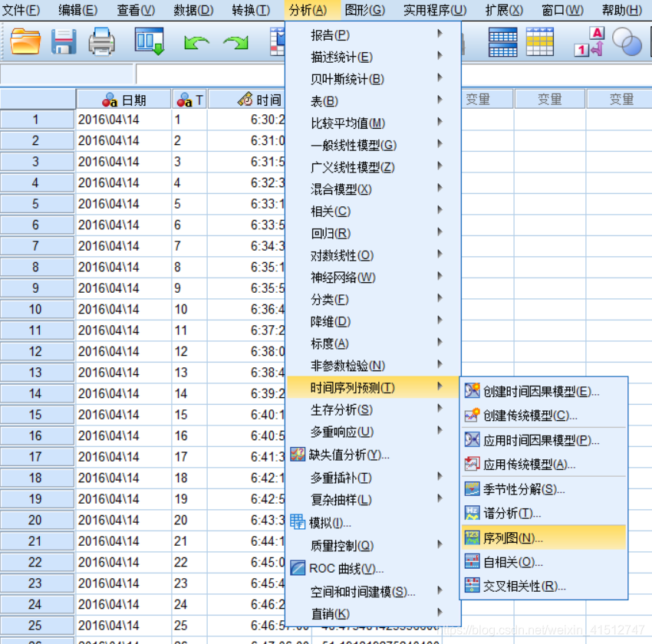Expand 神经网络(W) submenu
This screenshot has height=644, width=652.
(374, 277)
